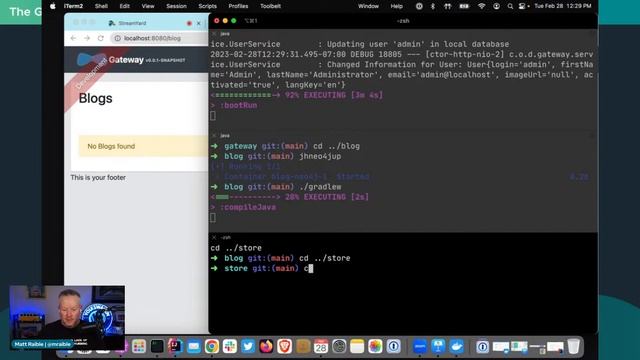The width and height of the screenshot is (640, 360).
Task: Open Mail from the Dock
Action: tap(194, 346)
